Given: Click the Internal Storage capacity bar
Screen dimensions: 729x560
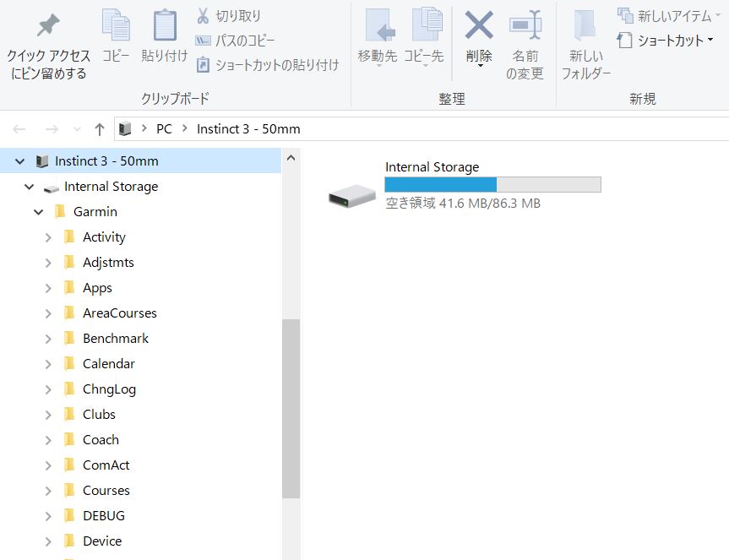Looking at the screenshot, I should (x=492, y=184).
